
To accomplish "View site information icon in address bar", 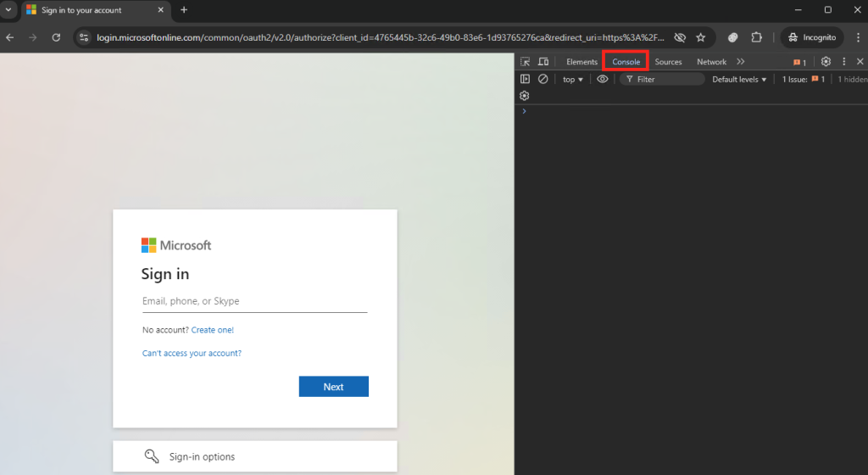I will coord(84,37).
